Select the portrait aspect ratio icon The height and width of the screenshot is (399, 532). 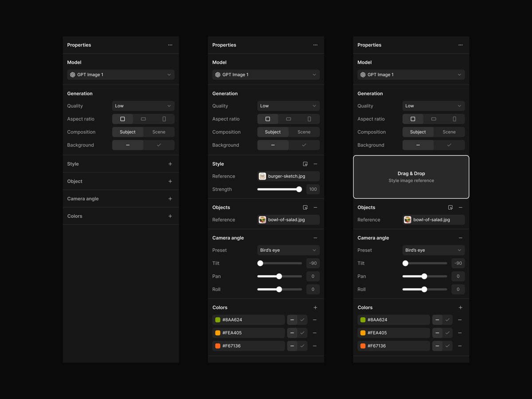tap(164, 119)
